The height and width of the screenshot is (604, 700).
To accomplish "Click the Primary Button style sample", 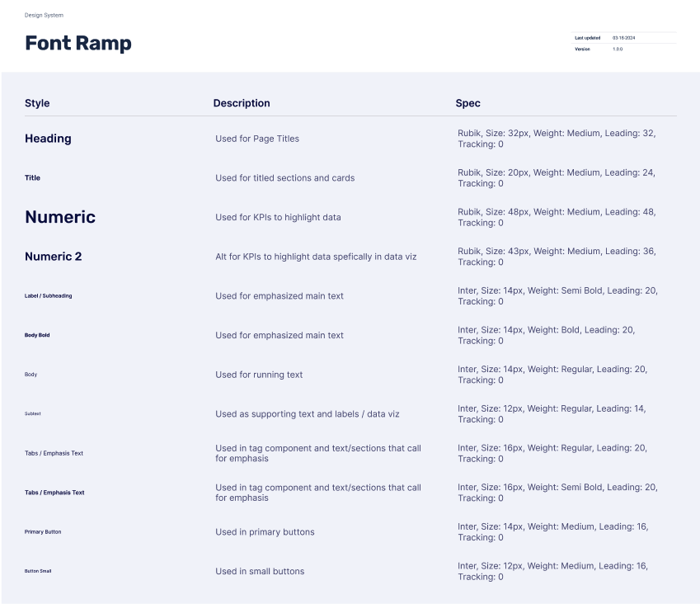I will (x=43, y=531).
